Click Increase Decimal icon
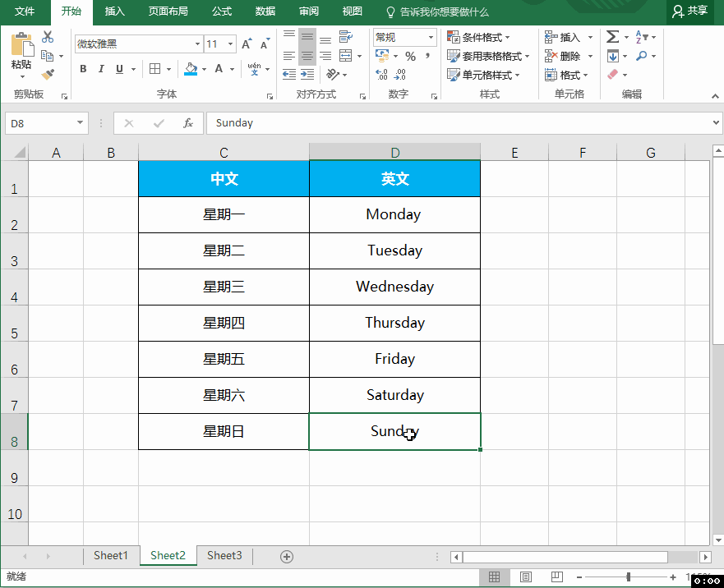This screenshot has width=724, height=588. [x=382, y=74]
